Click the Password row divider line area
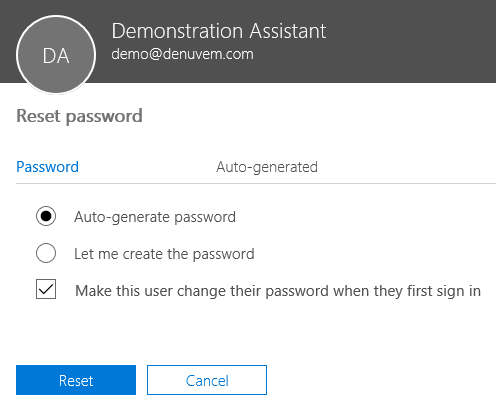 coord(256,183)
